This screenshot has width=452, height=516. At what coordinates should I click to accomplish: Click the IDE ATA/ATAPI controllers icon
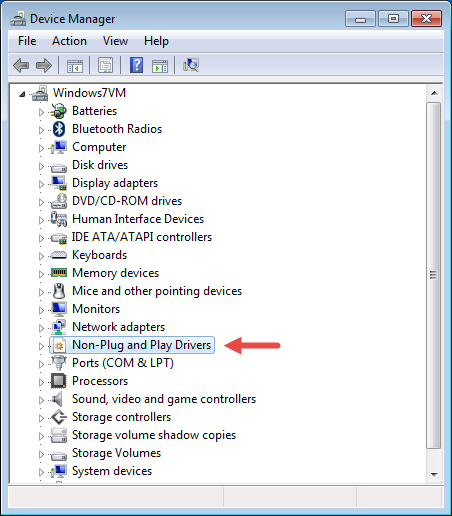coord(59,238)
